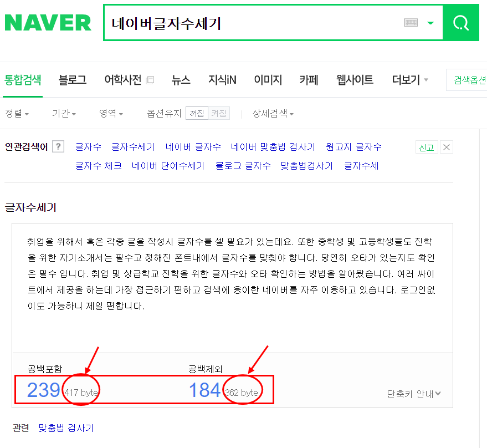Expand the 상세검색 dropdown
Screen dimensions: 487x448
(273, 113)
